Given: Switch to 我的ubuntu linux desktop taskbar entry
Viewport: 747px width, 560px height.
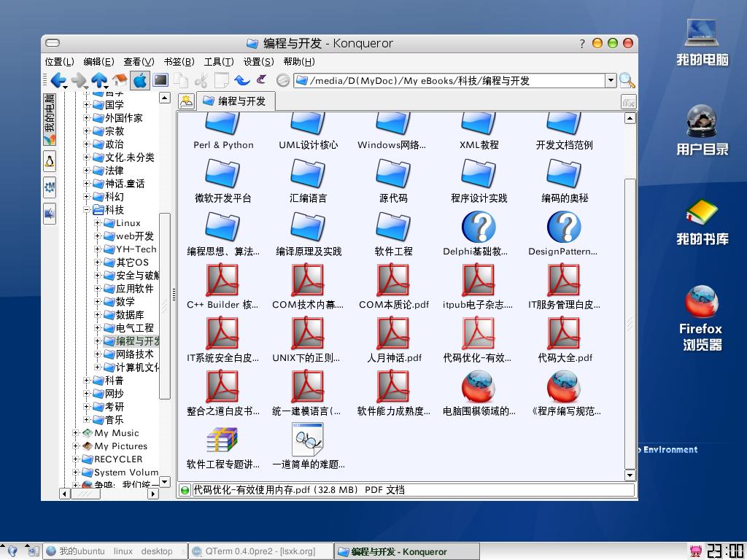Looking at the screenshot, I should (x=115, y=551).
